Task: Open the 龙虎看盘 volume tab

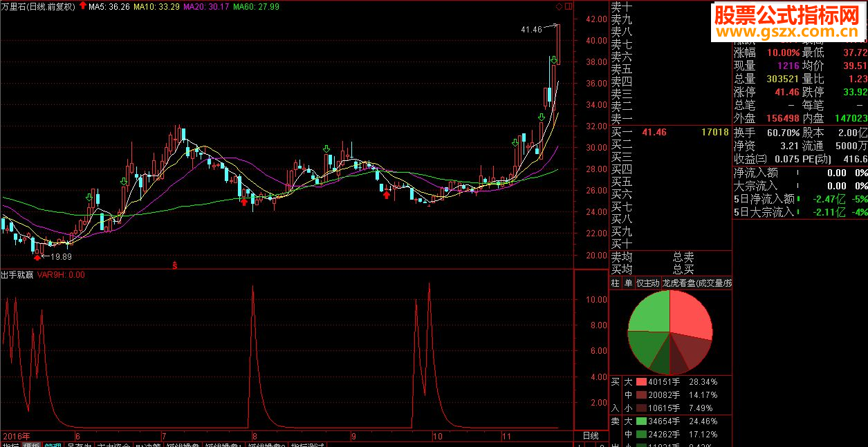Action: tap(696, 283)
